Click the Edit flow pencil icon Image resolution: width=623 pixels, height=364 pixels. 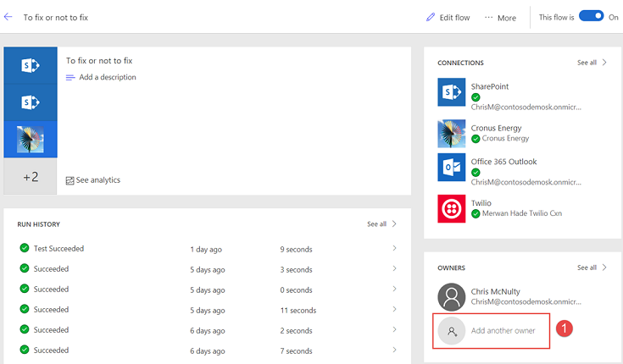[x=432, y=17]
